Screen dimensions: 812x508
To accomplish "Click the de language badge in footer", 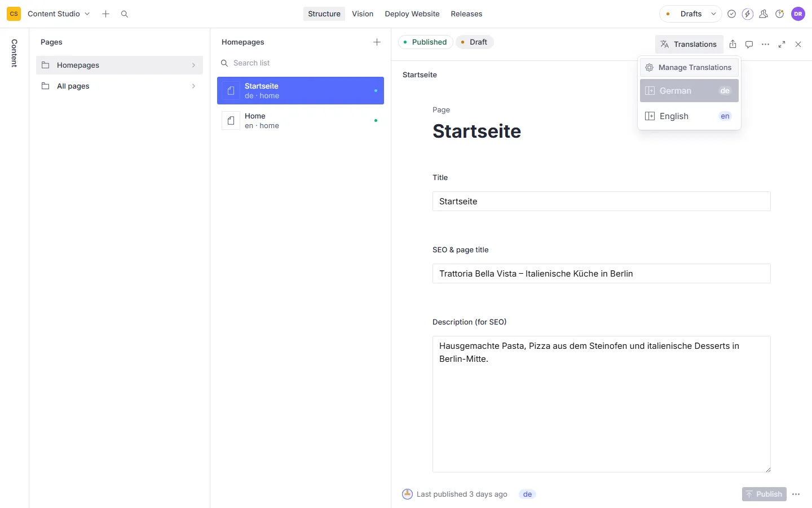I will [x=527, y=494].
